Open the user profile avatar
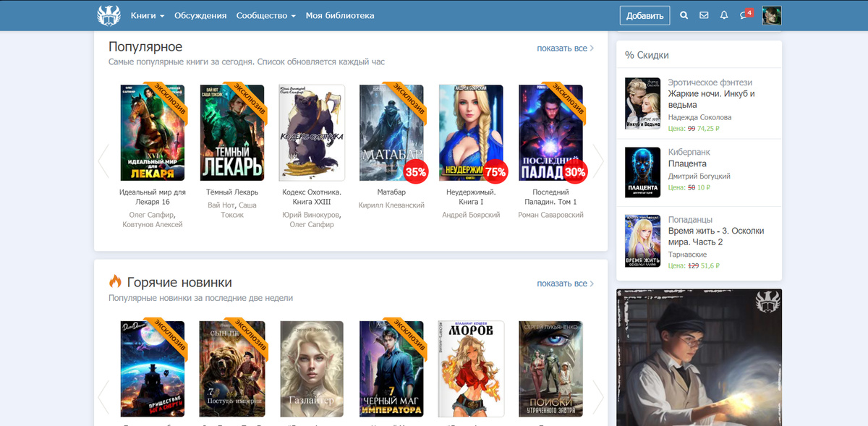Viewport: 868px width, 426px height. click(x=772, y=15)
